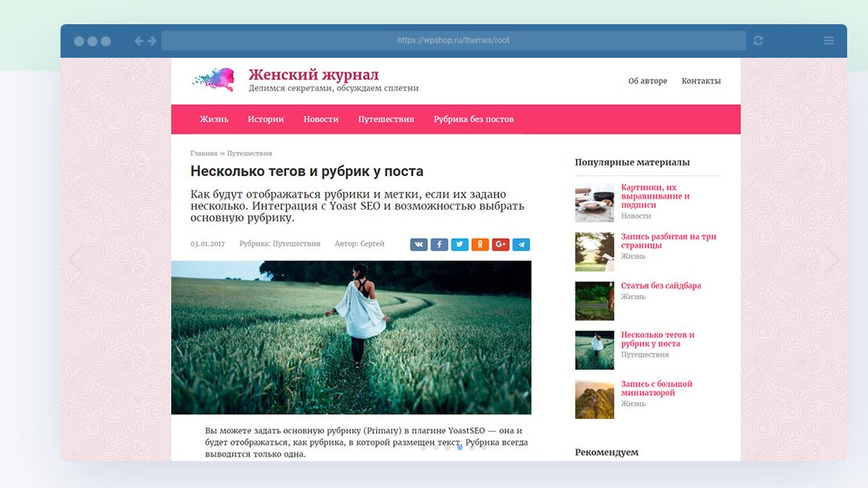Share via the Odnoklassniki icon

(480, 244)
